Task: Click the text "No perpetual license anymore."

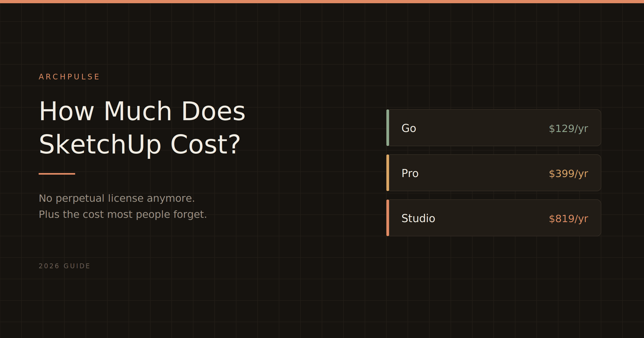Action: pyautogui.click(x=117, y=198)
